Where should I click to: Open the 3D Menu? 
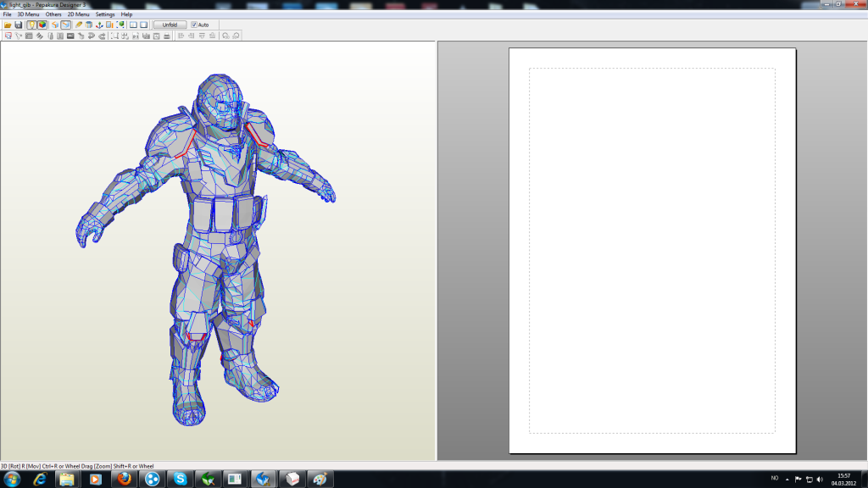pos(28,14)
